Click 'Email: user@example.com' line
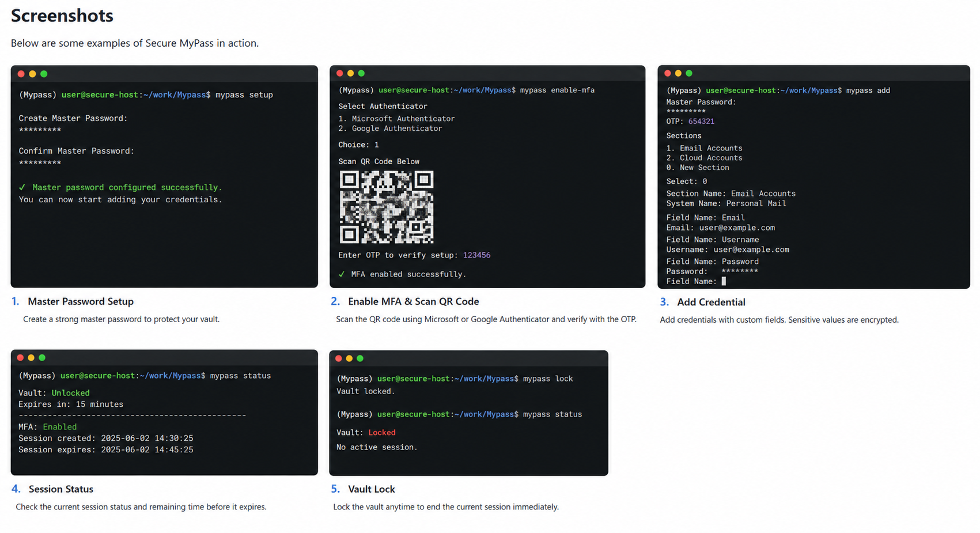Image resolution: width=980 pixels, height=533 pixels. 721,228
